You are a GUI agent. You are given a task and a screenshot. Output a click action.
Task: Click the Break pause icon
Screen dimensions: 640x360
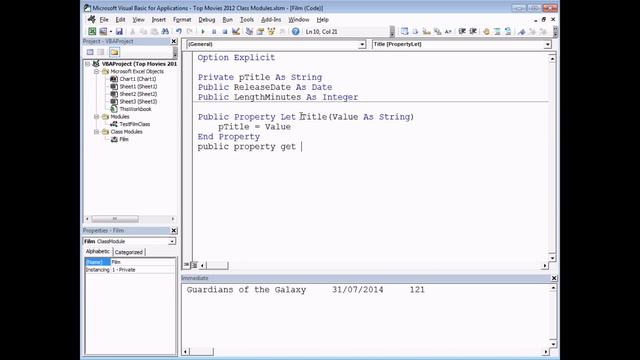pos(214,31)
